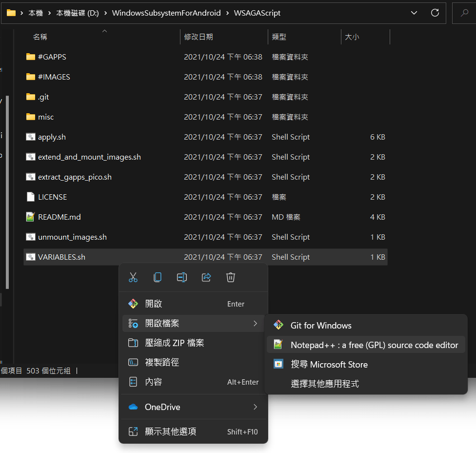Select 搜尋 Microsoft Store option

pos(329,364)
